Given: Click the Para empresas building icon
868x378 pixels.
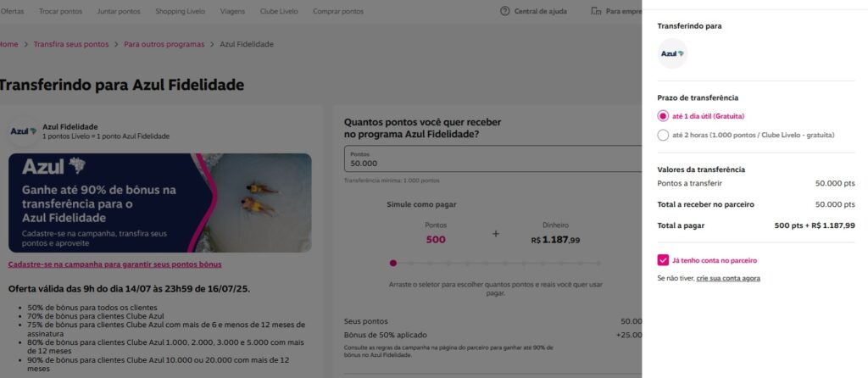Looking at the screenshot, I should 598,11.
